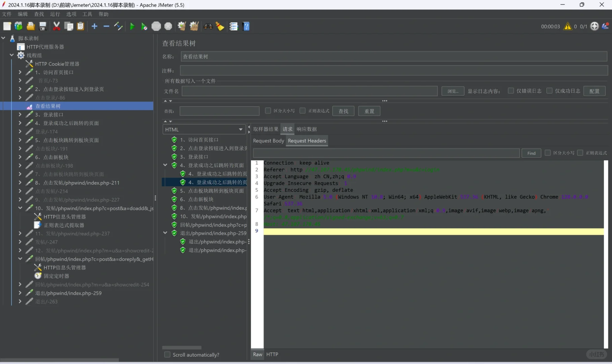Select the 正则表达式提取器 node in the tree
Viewport: 612px width, 364px height.
[64, 225]
